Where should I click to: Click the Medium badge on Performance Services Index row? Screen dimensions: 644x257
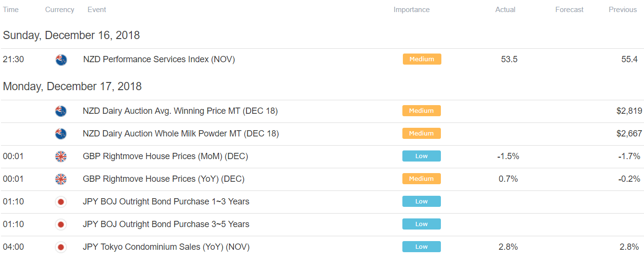pos(422,59)
